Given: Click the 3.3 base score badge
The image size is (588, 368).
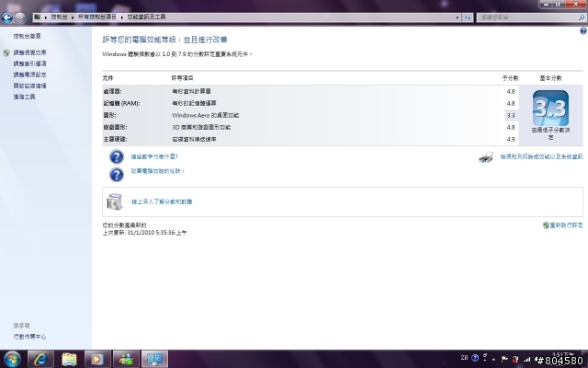Looking at the screenshot, I should point(550,109).
